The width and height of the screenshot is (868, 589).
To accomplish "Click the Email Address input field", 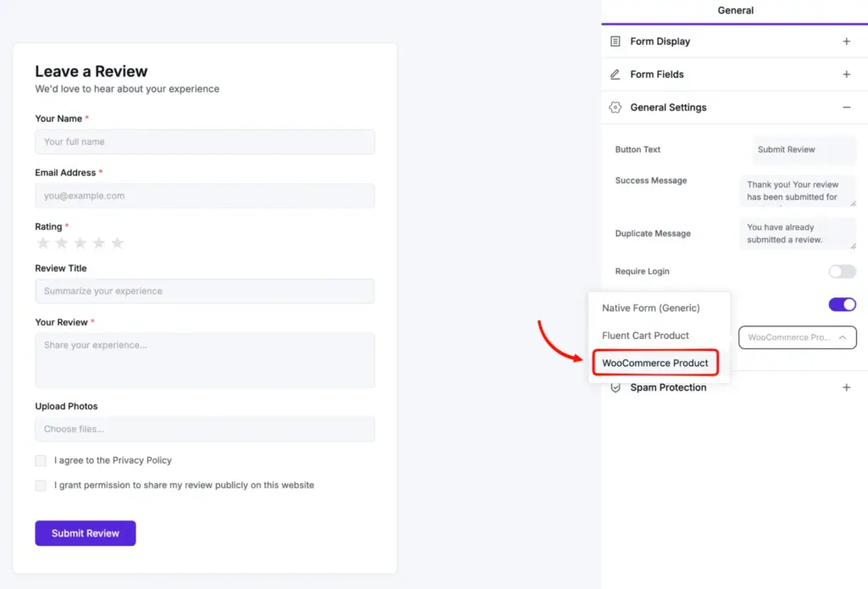I will (205, 196).
